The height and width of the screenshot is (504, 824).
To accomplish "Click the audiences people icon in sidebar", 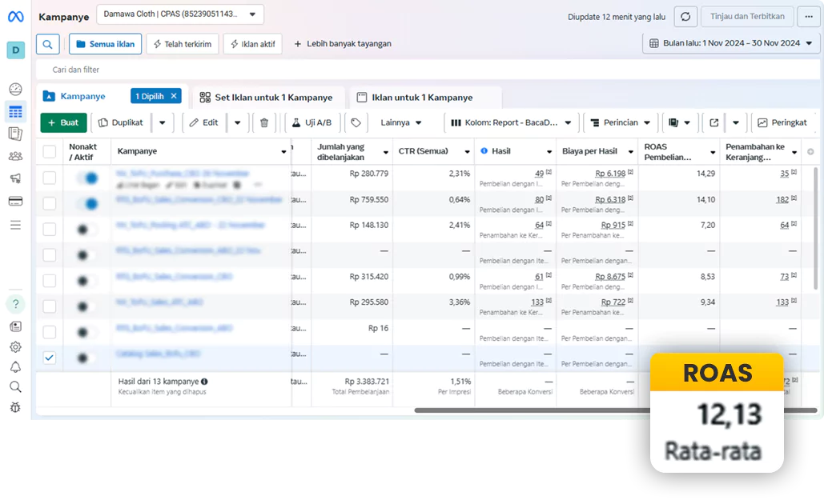I will [15, 156].
